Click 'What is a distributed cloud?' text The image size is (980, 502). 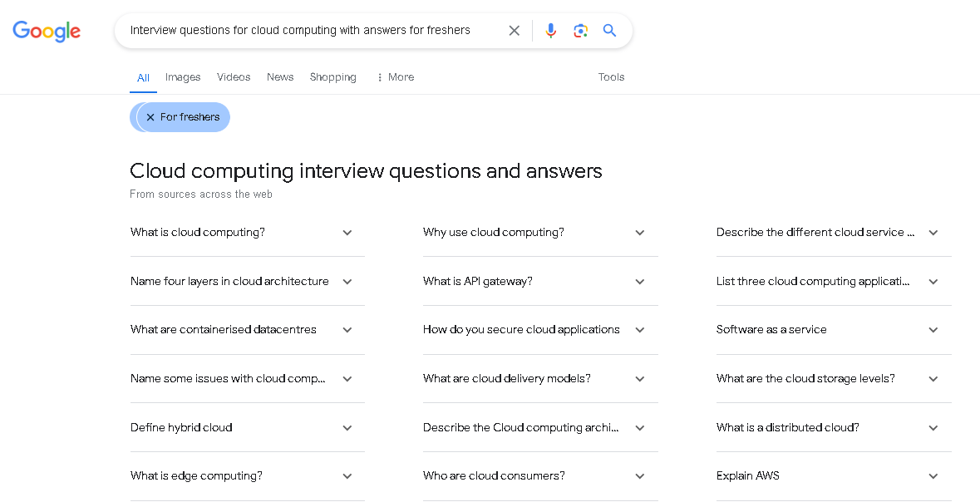click(787, 427)
